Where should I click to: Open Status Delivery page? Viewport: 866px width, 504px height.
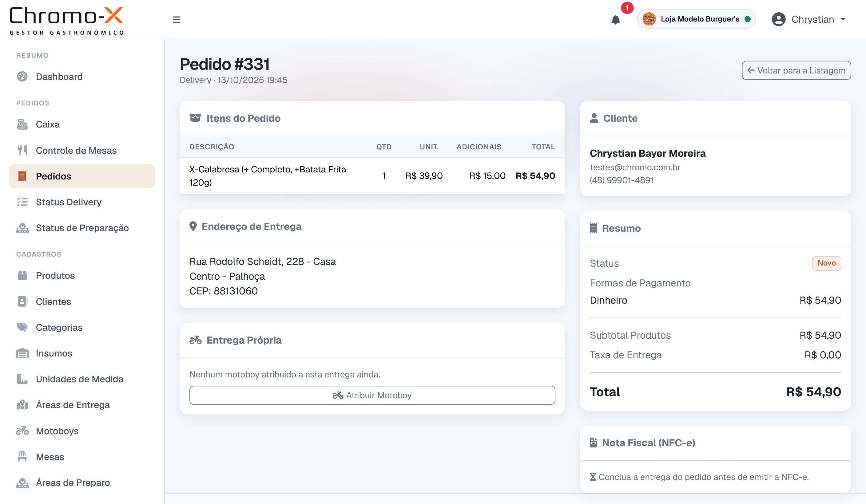coord(82,202)
